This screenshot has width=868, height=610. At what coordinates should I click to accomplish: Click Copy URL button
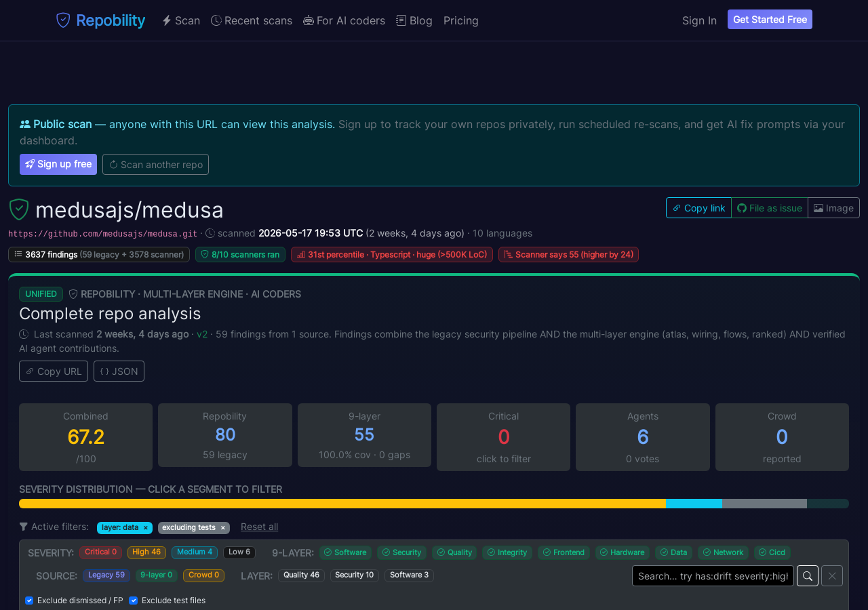pyautogui.click(x=54, y=371)
